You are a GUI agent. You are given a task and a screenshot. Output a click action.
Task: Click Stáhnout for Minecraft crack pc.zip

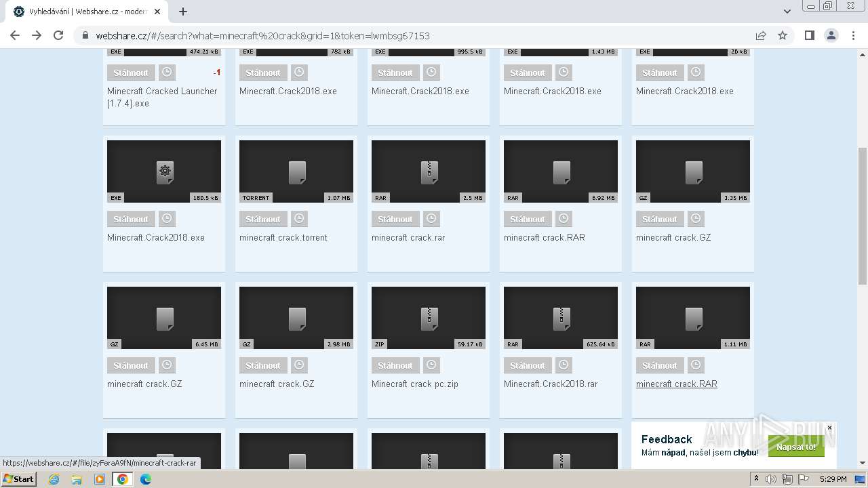coord(395,365)
